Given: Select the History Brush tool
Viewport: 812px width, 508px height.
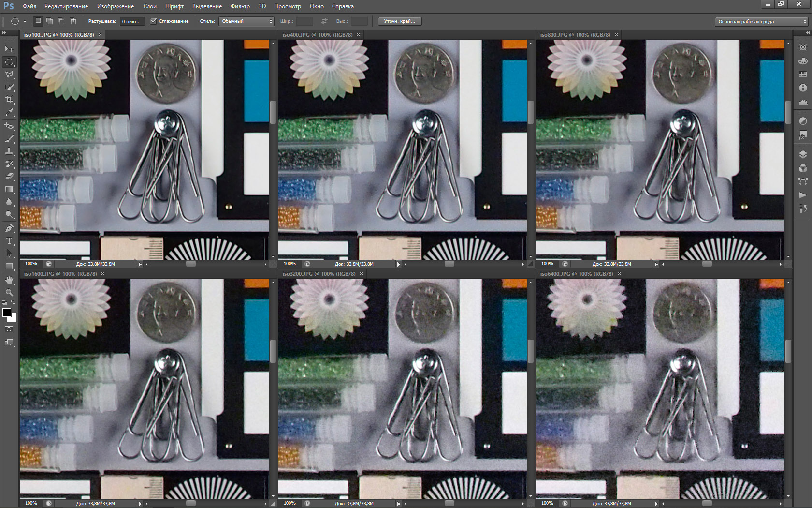Looking at the screenshot, I should pyautogui.click(x=9, y=164).
